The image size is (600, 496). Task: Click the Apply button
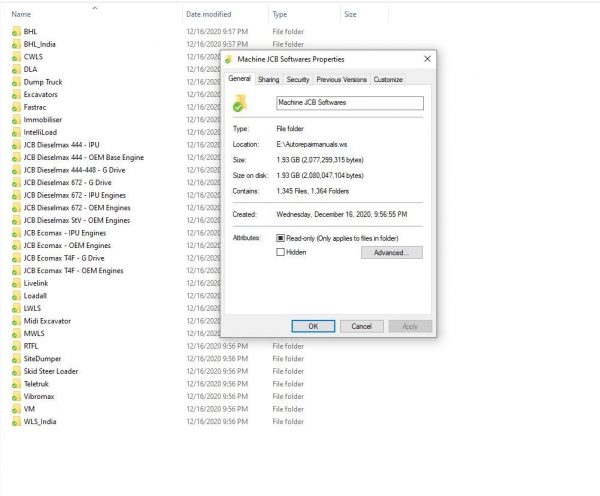[410, 326]
